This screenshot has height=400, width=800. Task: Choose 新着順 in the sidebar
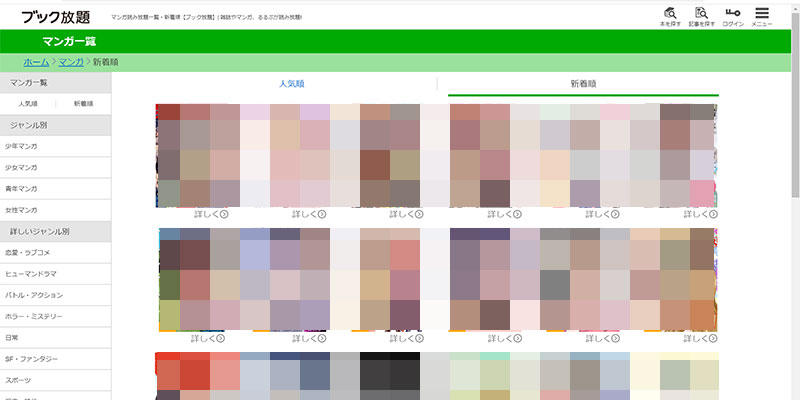pos(82,104)
